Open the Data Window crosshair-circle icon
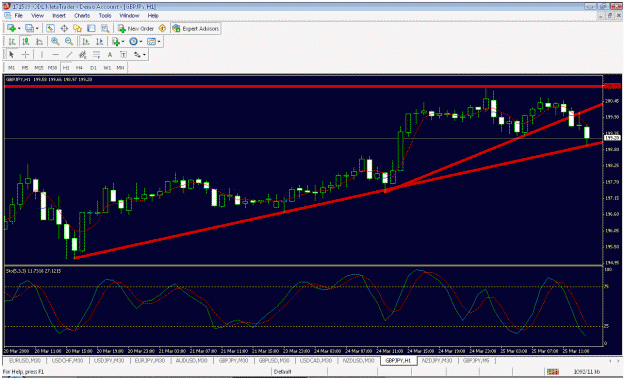This screenshot has height=378, width=625. coord(64,28)
